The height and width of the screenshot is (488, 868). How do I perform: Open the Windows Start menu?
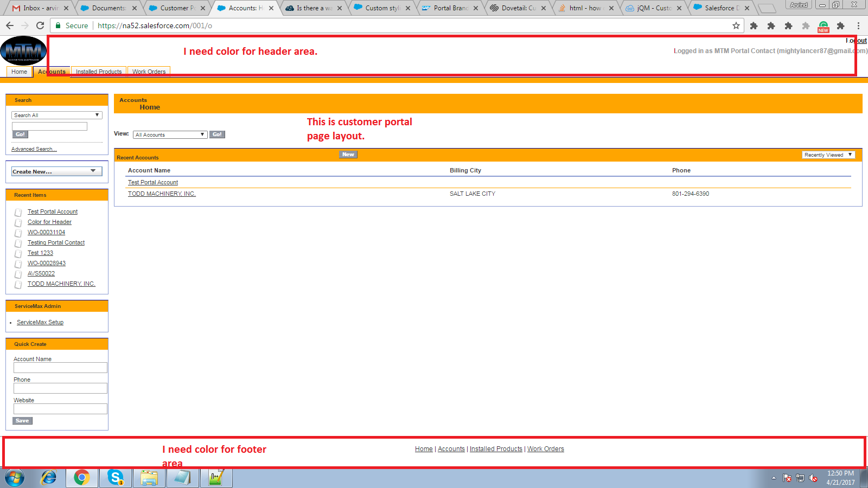(15, 478)
